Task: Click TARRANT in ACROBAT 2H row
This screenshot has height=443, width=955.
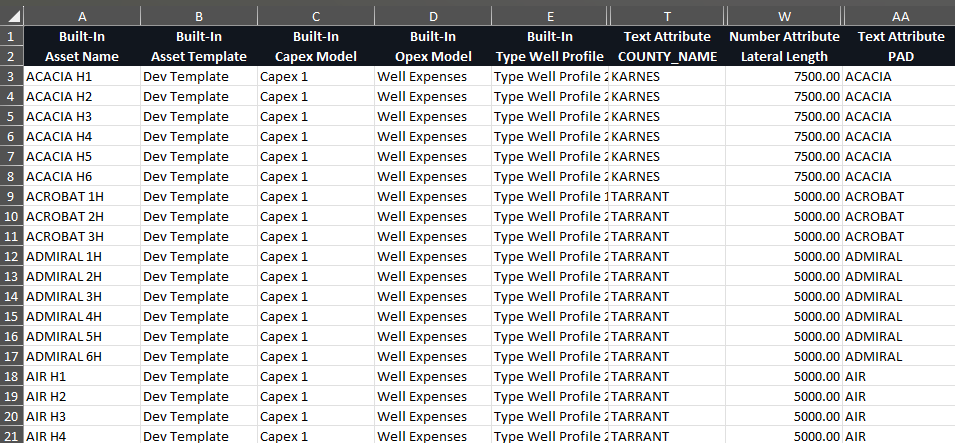Action: (668, 216)
